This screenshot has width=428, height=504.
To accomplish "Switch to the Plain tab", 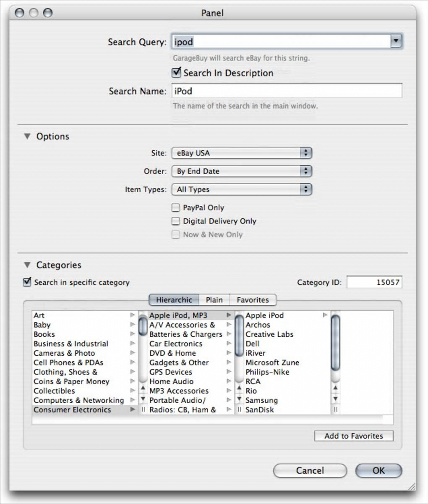I will coord(214,300).
